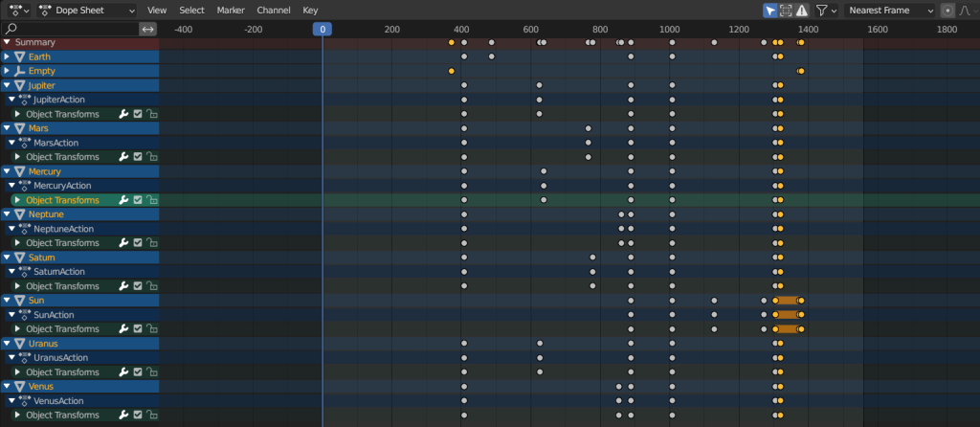
Task: Click lock icon on Mars Object Transforms
Action: (x=152, y=157)
